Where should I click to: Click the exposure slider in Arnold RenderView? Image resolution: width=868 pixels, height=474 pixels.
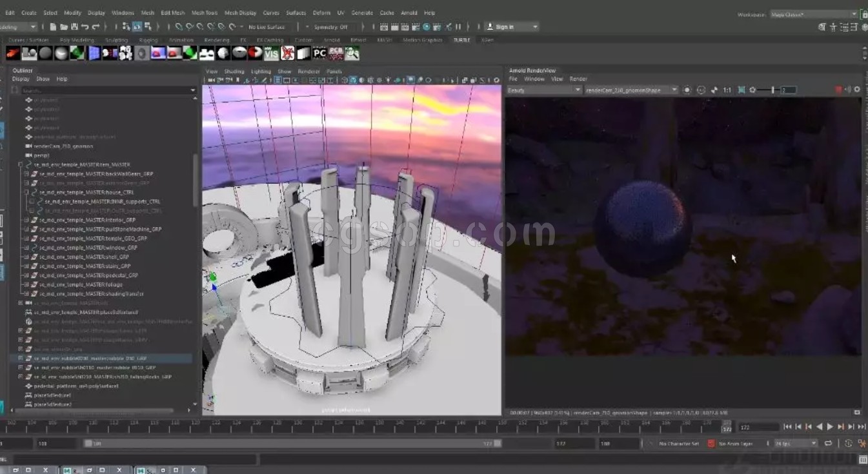772,90
